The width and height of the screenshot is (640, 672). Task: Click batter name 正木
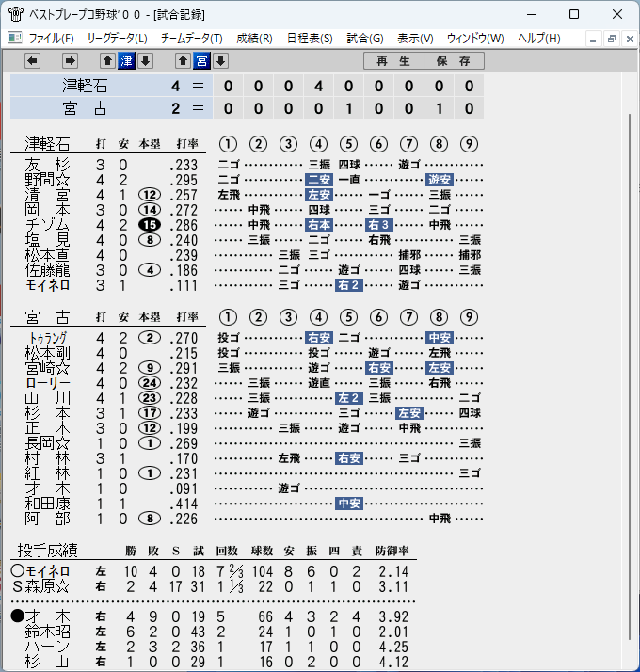47,428
